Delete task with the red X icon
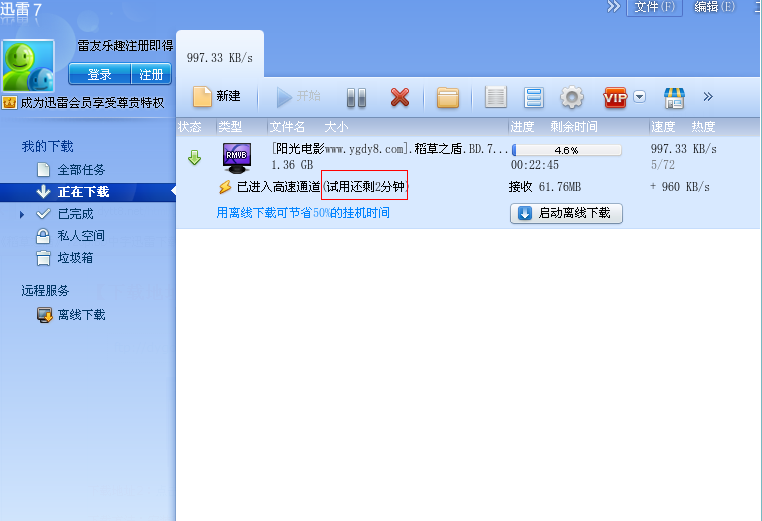The width and height of the screenshot is (762, 521). coord(400,97)
